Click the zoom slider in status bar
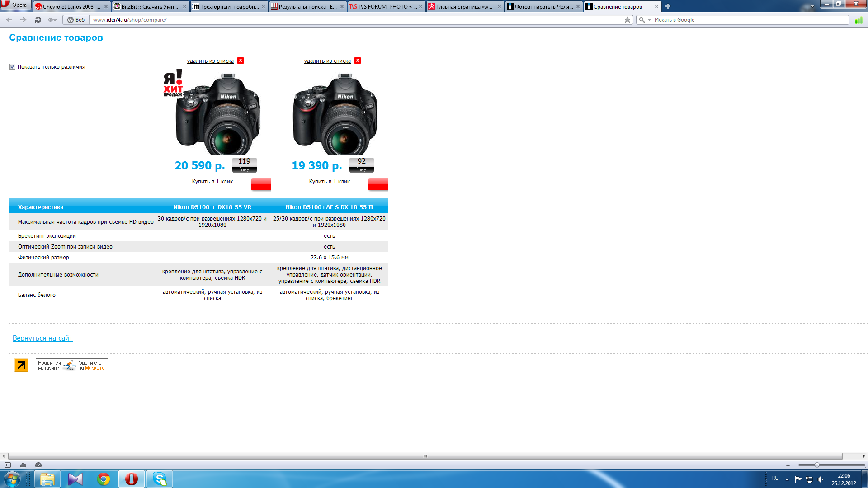The height and width of the screenshot is (488, 868). point(817,465)
